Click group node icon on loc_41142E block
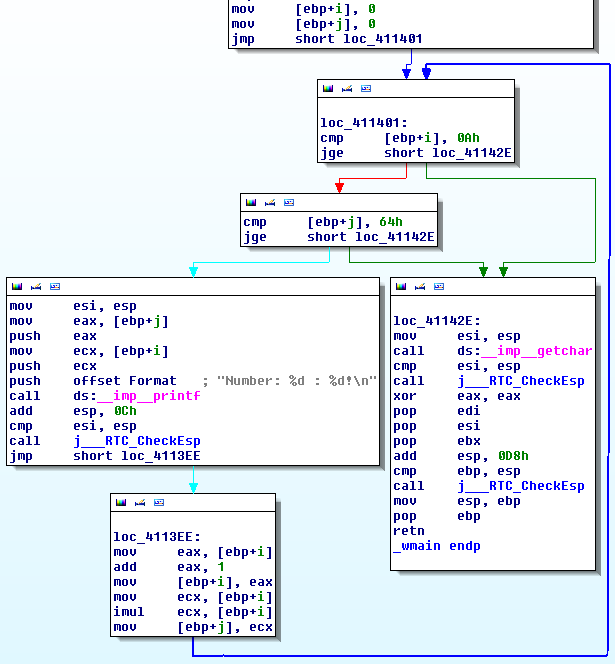This screenshot has width=615, height=664. click(439, 286)
